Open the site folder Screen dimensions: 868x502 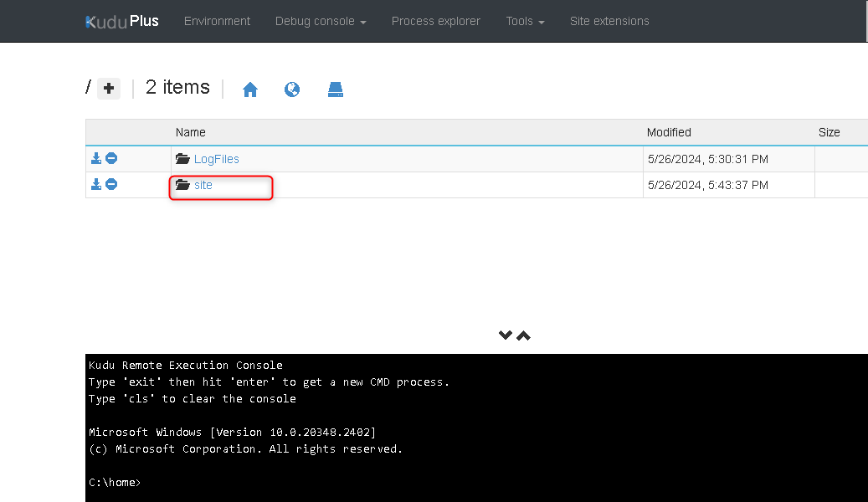203,185
